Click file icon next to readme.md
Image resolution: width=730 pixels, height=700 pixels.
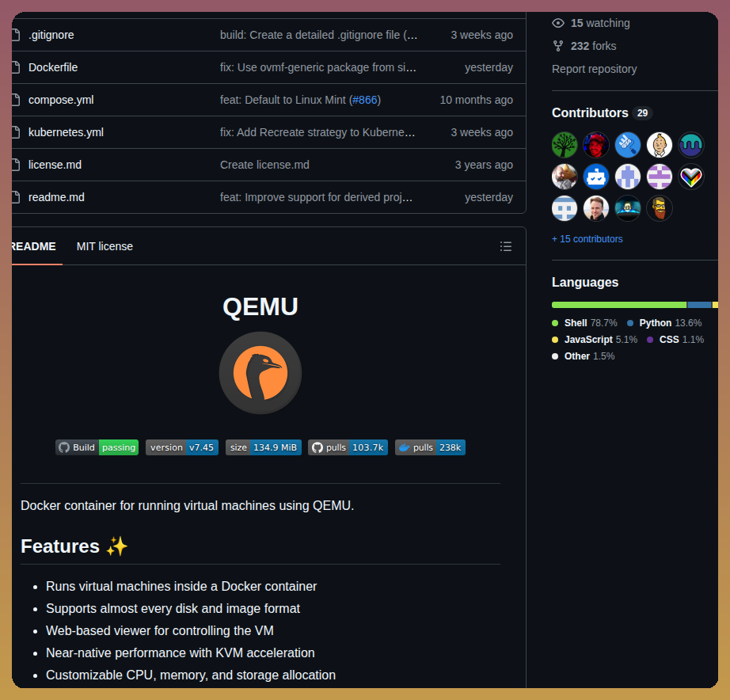[17, 197]
